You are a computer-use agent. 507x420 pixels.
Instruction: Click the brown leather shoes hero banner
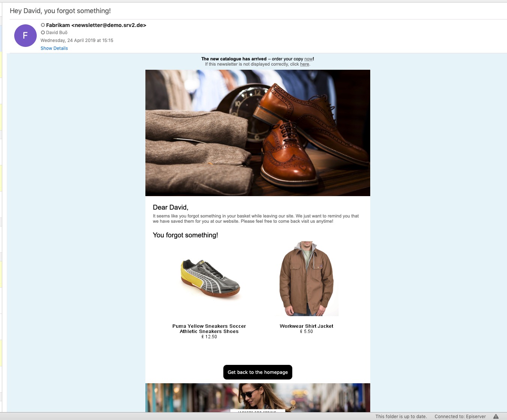click(257, 133)
